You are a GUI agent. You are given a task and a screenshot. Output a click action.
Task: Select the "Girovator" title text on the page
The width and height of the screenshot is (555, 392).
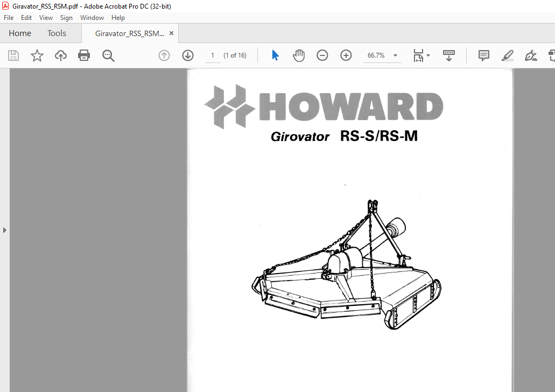point(300,137)
